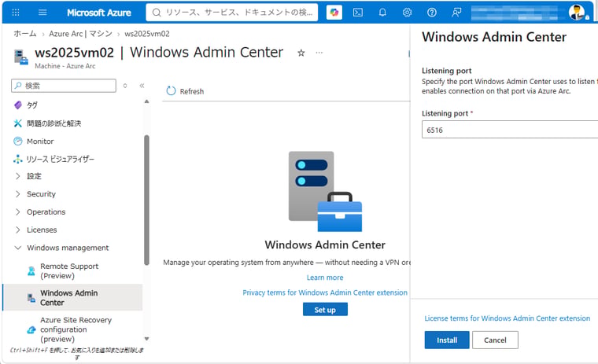Click the Azure Site Recovery cloud icon
Screen dimensions: 598x364
click(31, 329)
